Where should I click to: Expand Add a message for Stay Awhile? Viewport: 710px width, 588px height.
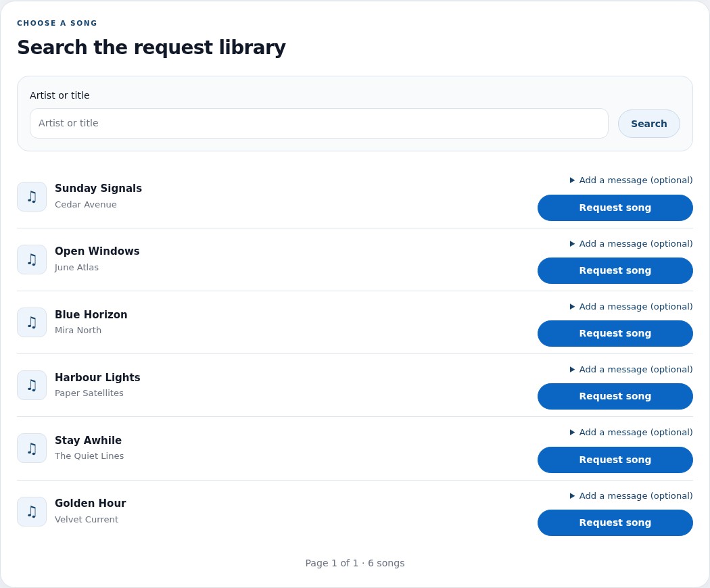[x=631, y=433]
